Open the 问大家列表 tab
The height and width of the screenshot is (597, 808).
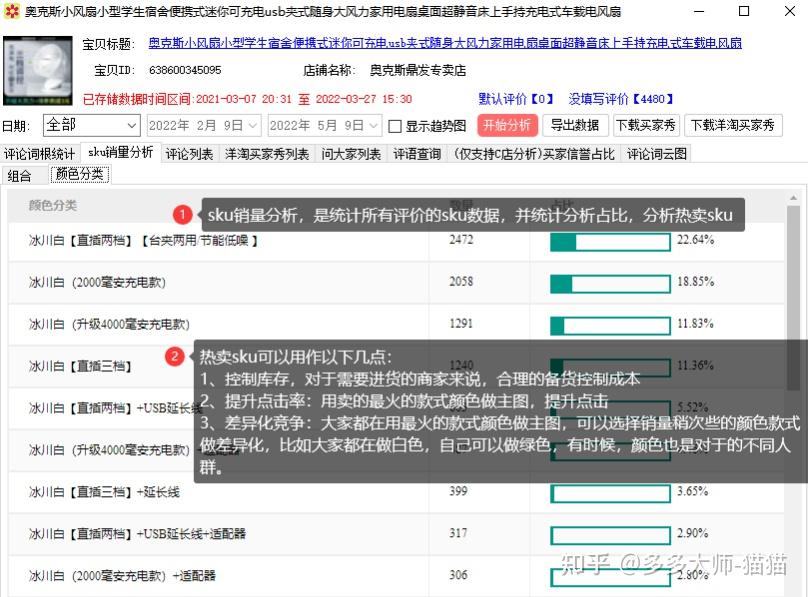(351, 154)
